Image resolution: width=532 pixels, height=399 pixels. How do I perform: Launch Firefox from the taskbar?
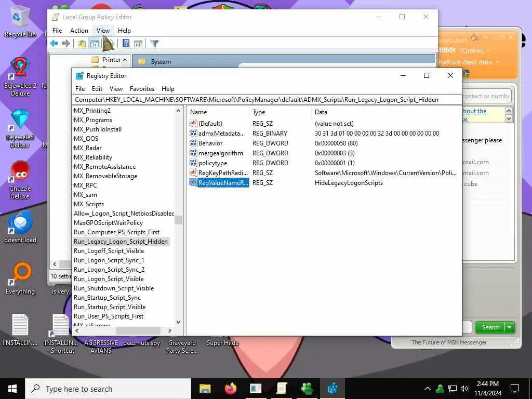tap(230, 389)
